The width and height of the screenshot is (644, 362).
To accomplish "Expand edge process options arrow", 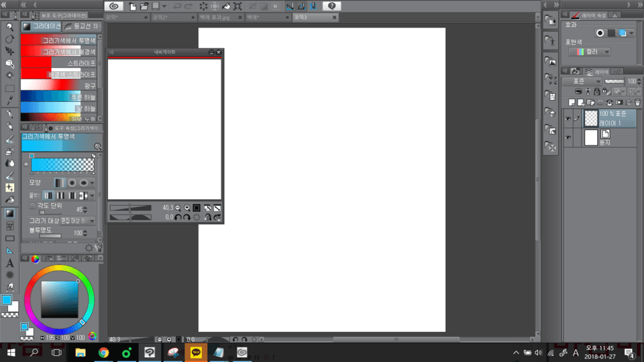I will pos(92,196).
